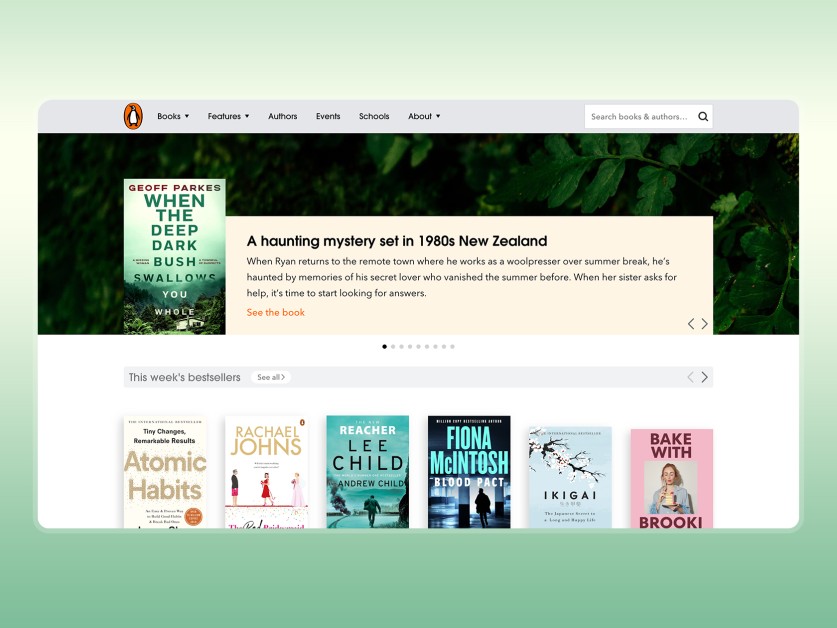Select the second carousel dot indicator
The height and width of the screenshot is (628, 837).
point(393,347)
